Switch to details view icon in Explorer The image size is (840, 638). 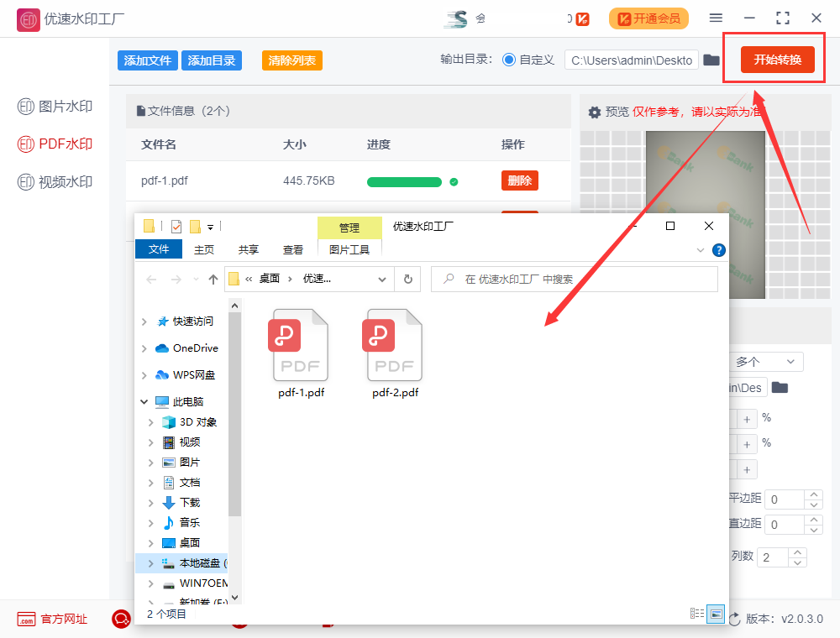point(697,614)
